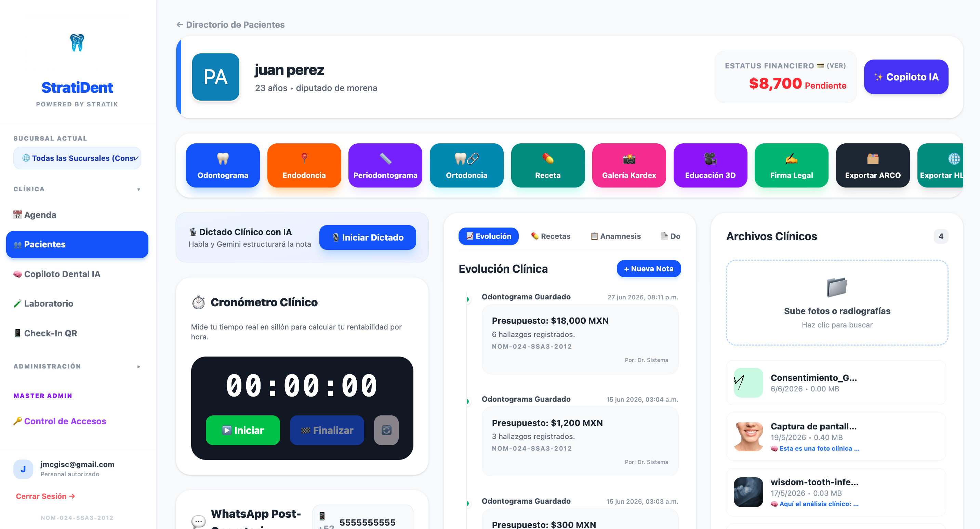Open the Consentimiento_G... file thumbnail

point(748,383)
